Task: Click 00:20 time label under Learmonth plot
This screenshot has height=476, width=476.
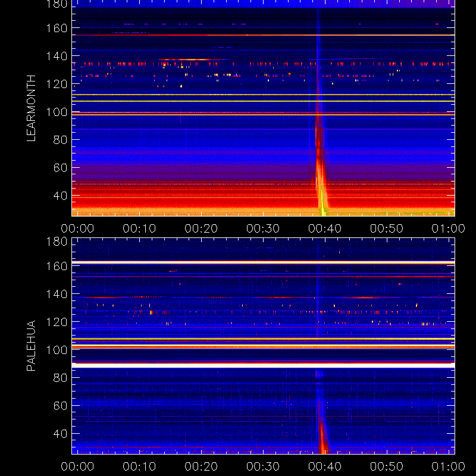Action: [x=201, y=228]
